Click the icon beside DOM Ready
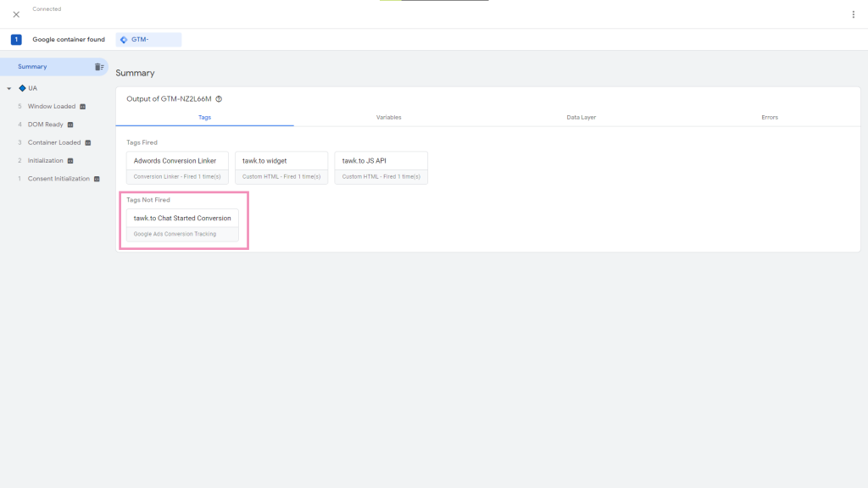The width and height of the screenshot is (868, 488). (70, 125)
